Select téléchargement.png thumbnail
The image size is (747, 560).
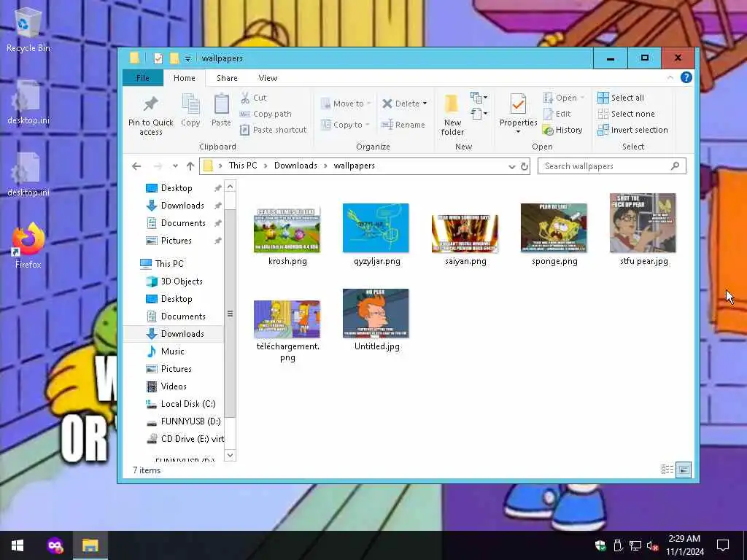287,319
